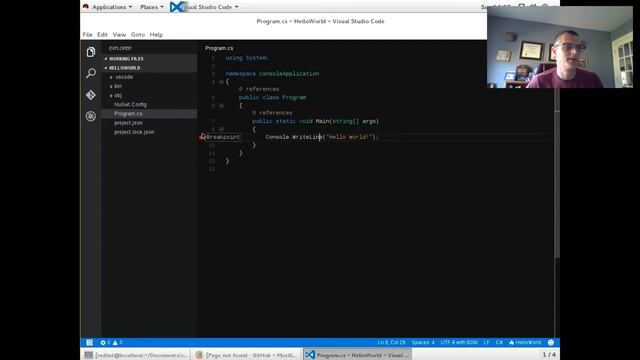
Task: Click '0 references' above class Program
Action: pyautogui.click(x=259, y=89)
